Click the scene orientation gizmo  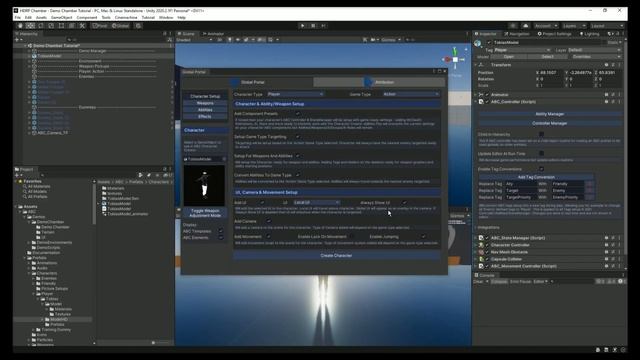coord(455,60)
